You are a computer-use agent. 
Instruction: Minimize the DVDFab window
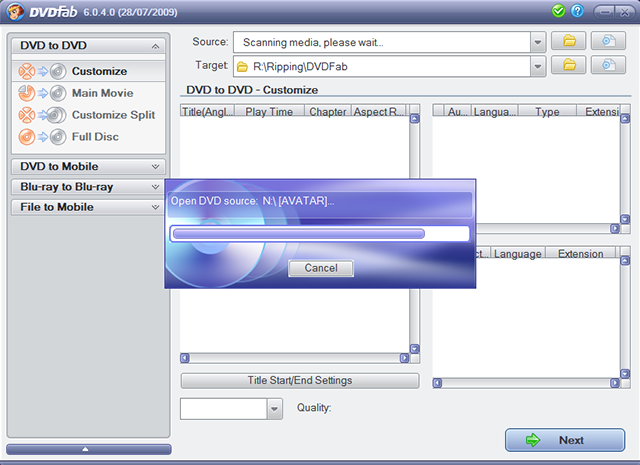[x=604, y=12]
